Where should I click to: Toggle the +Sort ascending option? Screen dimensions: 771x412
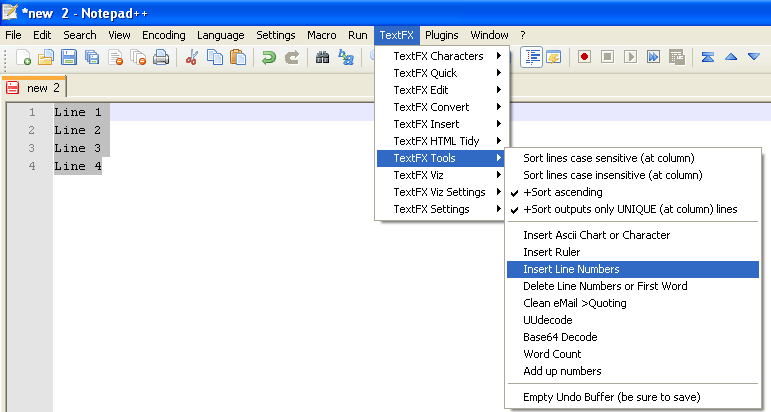click(562, 192)
